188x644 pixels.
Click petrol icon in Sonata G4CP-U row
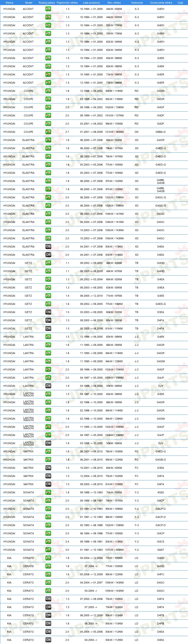tap(48, 509)
